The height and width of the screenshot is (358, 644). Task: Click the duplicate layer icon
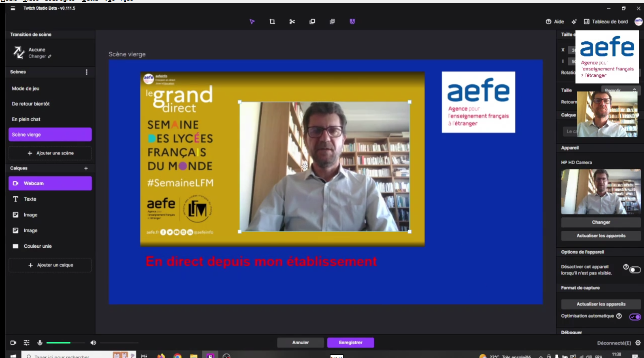click(312, 21)
